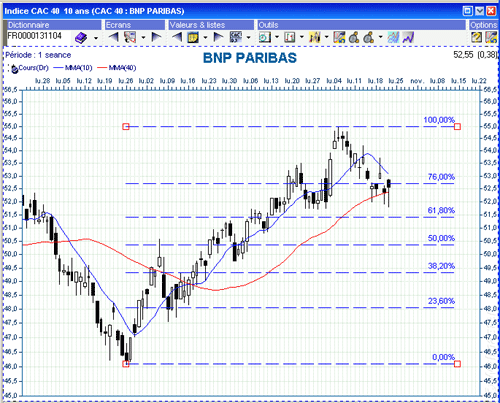Open the screens list icon under Ecrans
This screenshot has width=500, height=403.
[130, 37]
